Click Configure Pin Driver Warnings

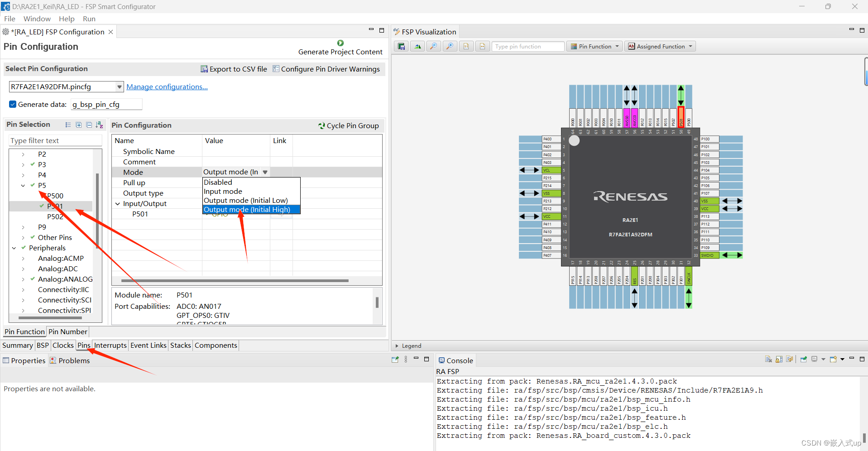[326, 69]
